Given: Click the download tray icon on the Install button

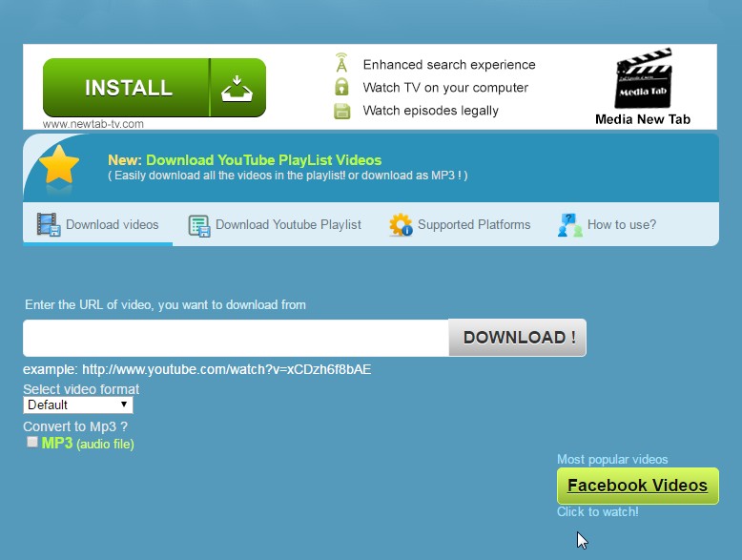Looking at the screenshot, I should tap(237, 88).
